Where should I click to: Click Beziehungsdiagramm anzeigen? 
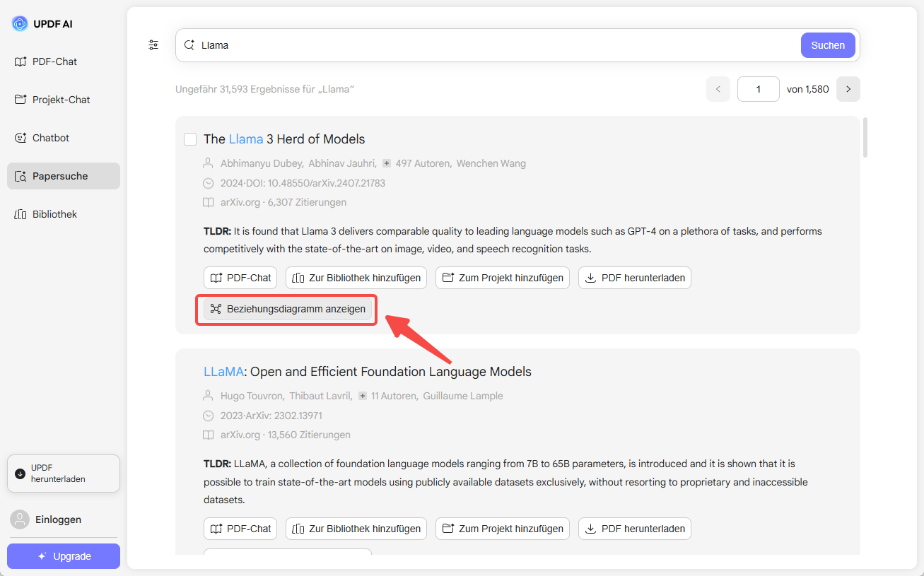pyautogui.click(x=288, y=309)
